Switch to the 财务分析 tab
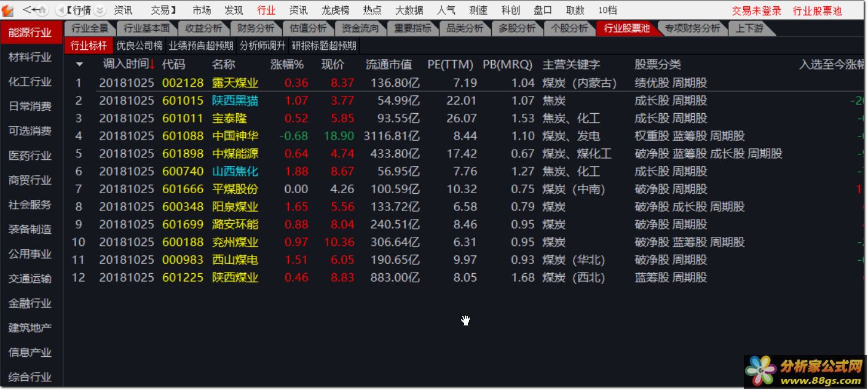The width and height of the screenshot is (868, 390). point(256,28)
